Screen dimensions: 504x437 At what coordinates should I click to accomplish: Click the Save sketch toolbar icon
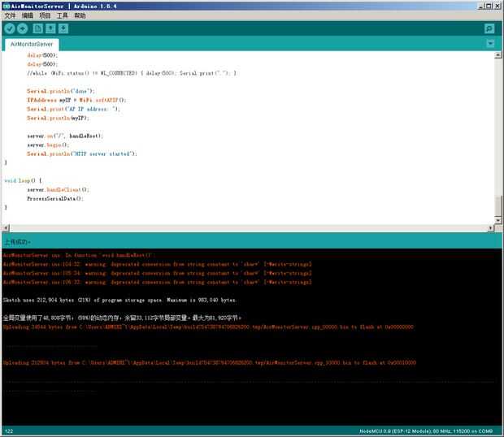[63, 28]
